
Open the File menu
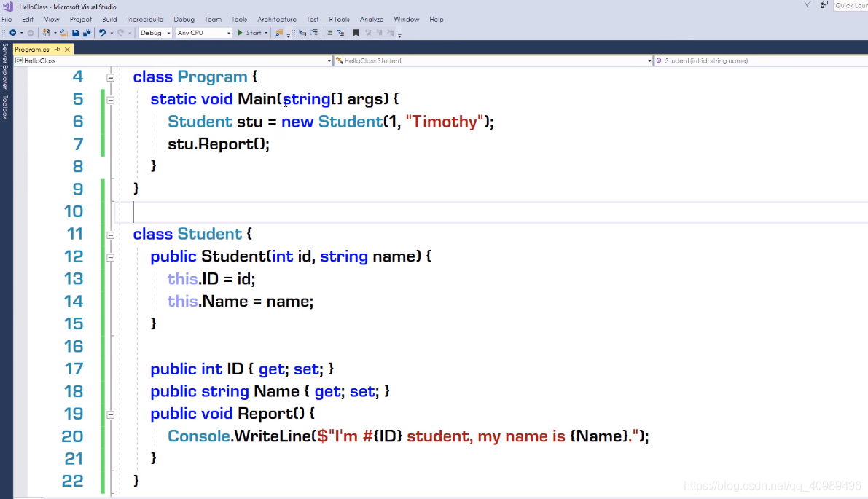click(x=7, y=20)
